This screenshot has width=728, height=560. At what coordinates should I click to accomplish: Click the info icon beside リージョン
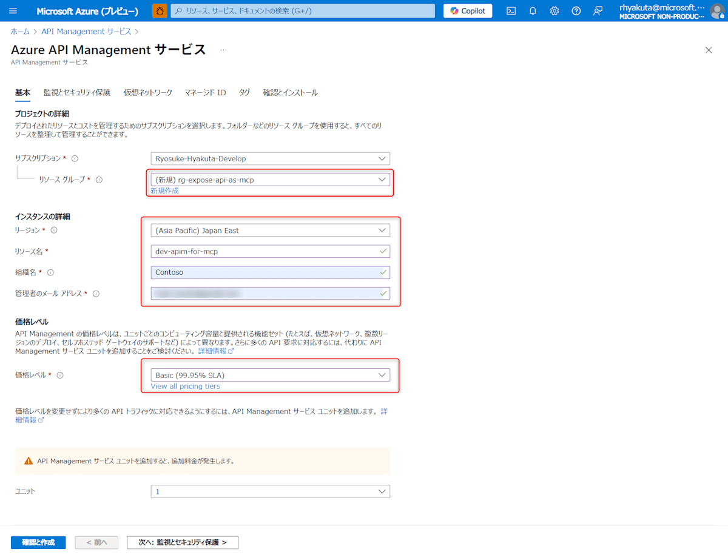tap(54, 231)
